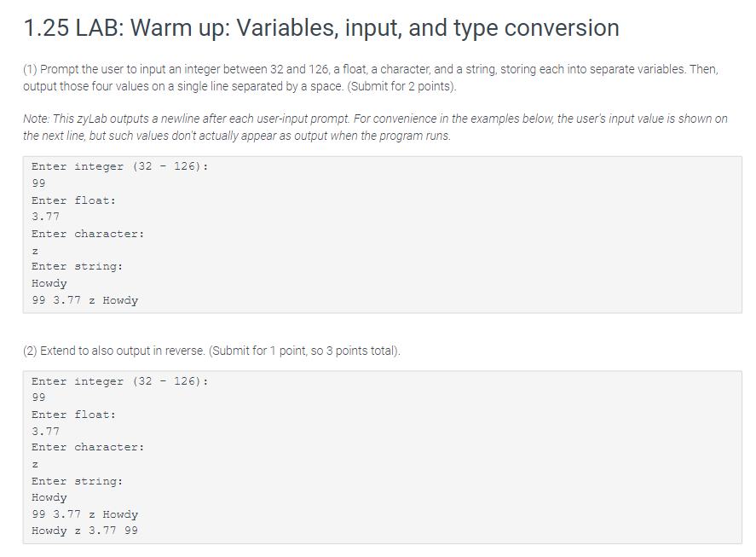Click the '3.77' value in second example

coord(46,432)
